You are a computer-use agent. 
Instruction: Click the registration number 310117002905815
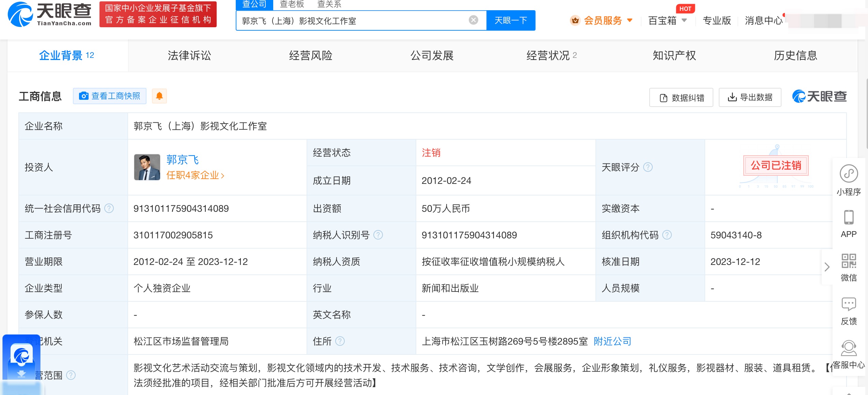click(173, 235)
